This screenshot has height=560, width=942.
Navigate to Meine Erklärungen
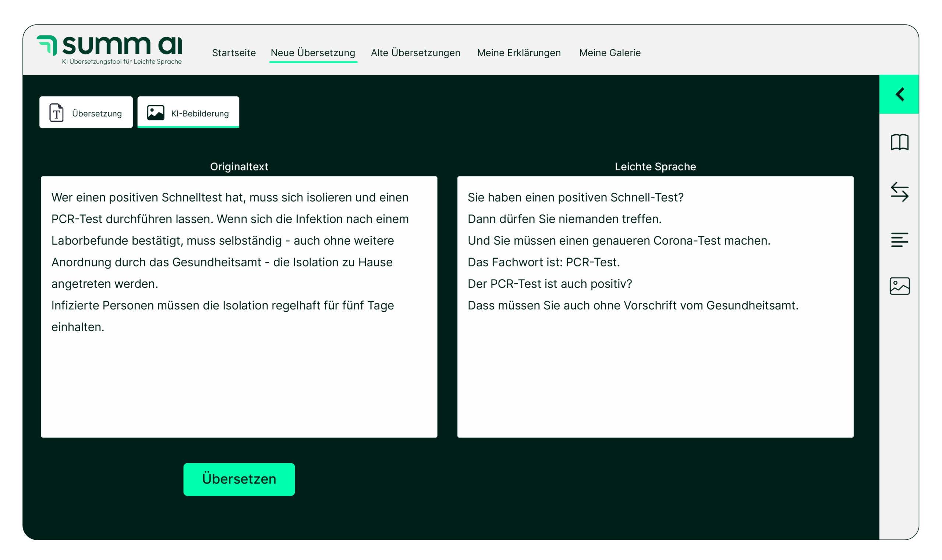pyautogui.click(x=518, y=53)
